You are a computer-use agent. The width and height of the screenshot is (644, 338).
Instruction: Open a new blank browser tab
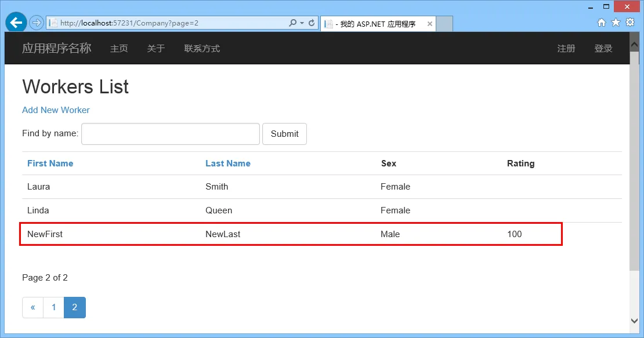pos(444,24)
